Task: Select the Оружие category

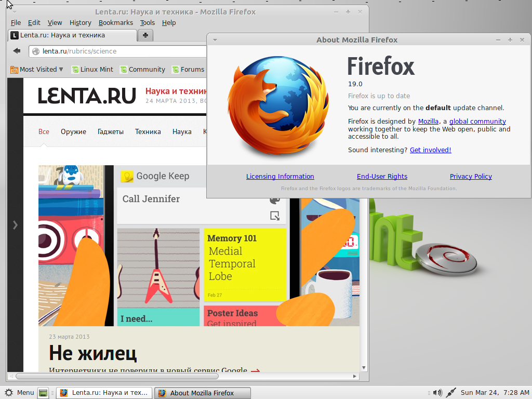Action: 73,131
